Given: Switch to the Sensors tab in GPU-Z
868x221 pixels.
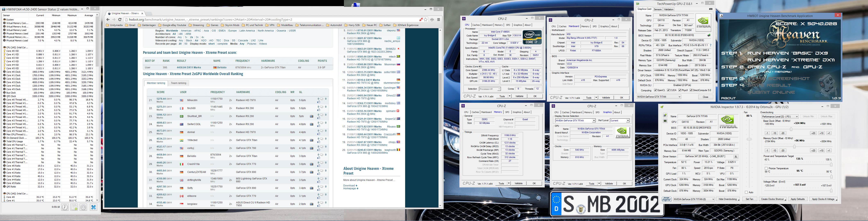Looking at the screenshot, I should [657, 9].
